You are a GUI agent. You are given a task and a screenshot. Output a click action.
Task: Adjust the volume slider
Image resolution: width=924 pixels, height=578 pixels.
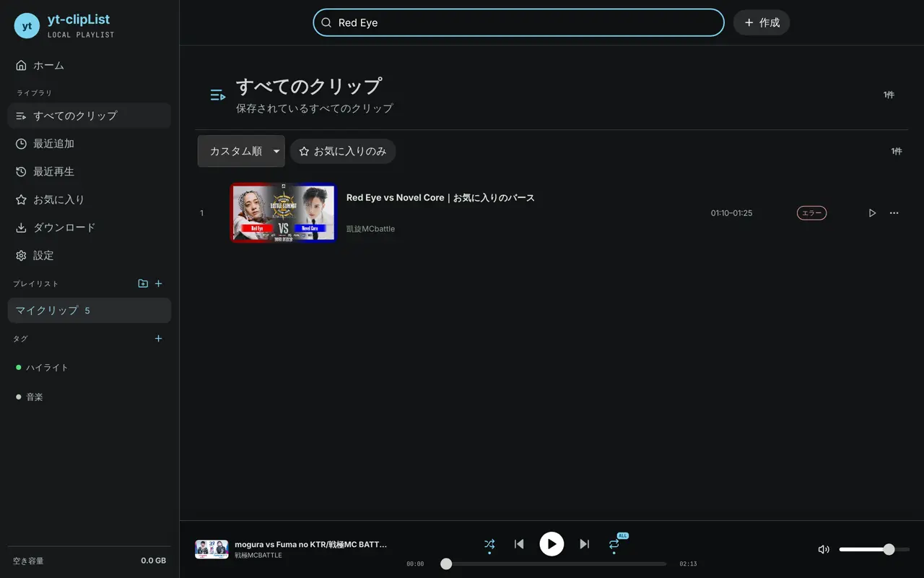tap(874, 549)
